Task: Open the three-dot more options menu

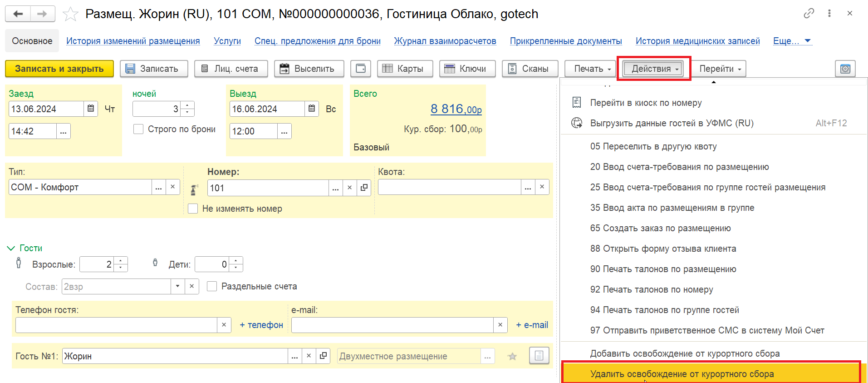Action: 829,14
